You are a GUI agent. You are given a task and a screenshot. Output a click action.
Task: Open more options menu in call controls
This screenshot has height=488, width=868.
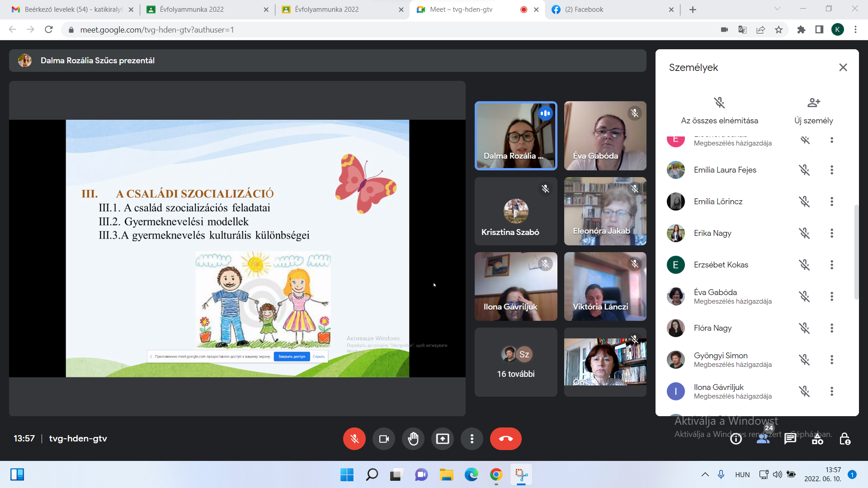(x=472, y=439)
